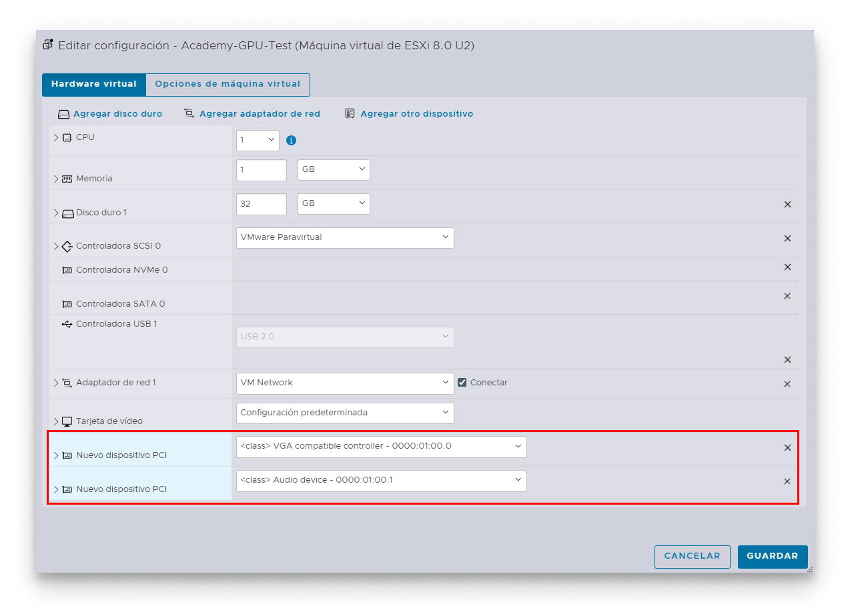Click the Memoria size input field
The image size is (850, 616).
(261, 170)
